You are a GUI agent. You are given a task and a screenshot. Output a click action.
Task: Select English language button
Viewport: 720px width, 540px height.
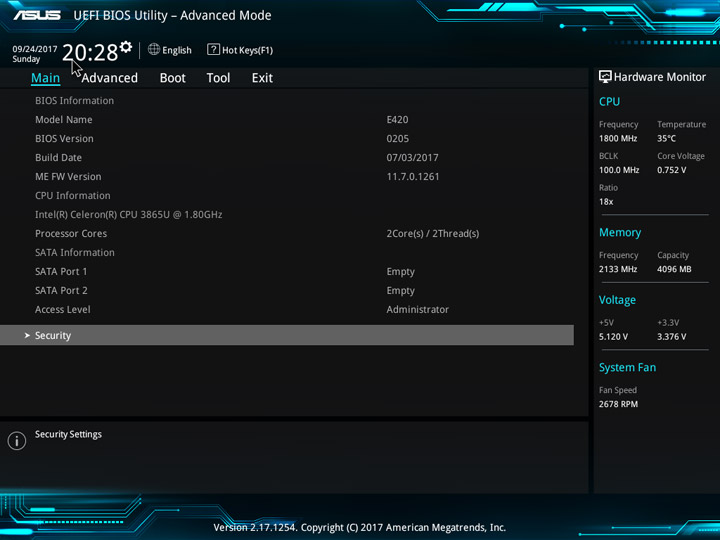[170, 50]
